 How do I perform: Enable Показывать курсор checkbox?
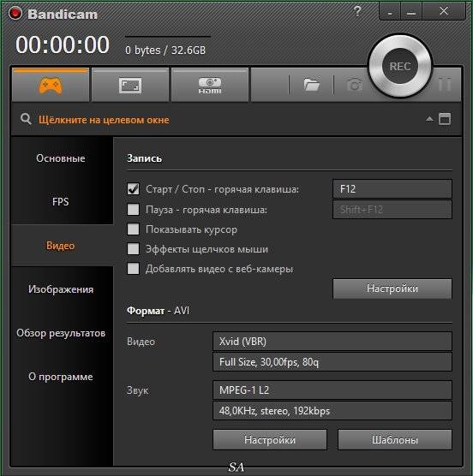click(133, 229)
